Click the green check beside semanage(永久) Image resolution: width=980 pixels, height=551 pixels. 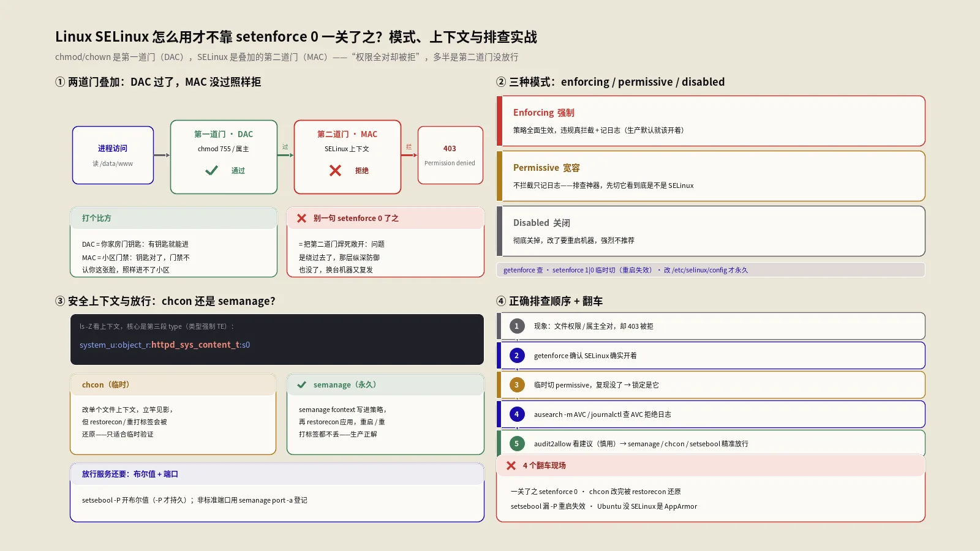[x=301, y=384]
